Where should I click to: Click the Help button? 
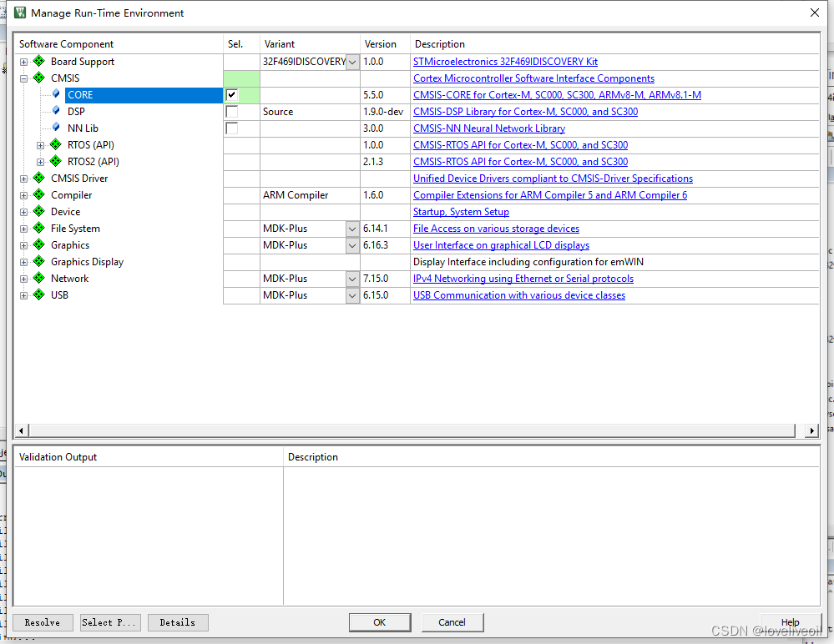click(x=791, y=622)
